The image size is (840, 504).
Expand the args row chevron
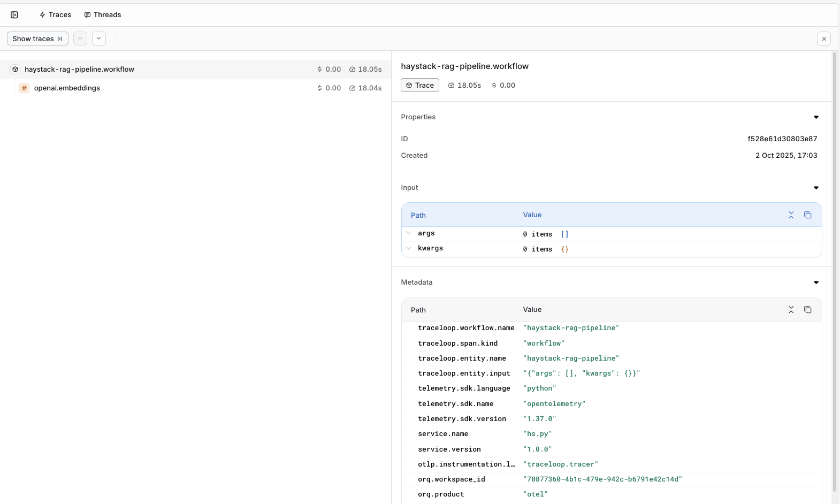[x=409, y=233]
